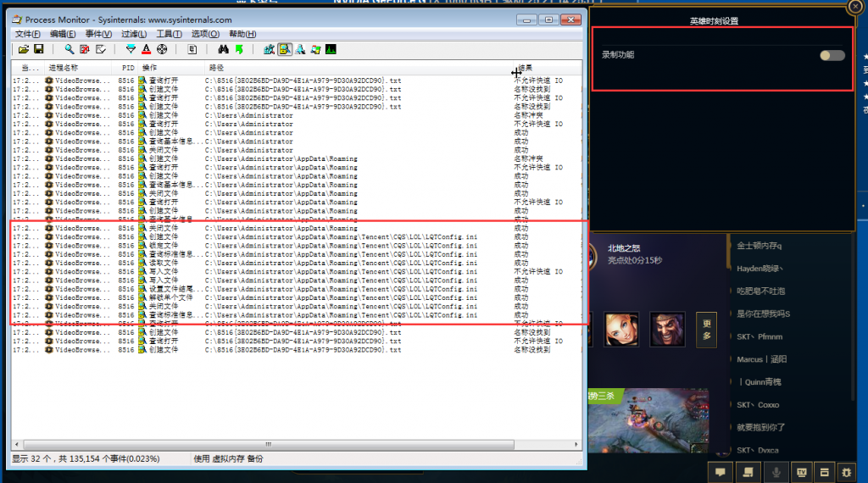Screen dimensions: 868x483
Task: Click the Save toolbar icon
Action: 38,49
